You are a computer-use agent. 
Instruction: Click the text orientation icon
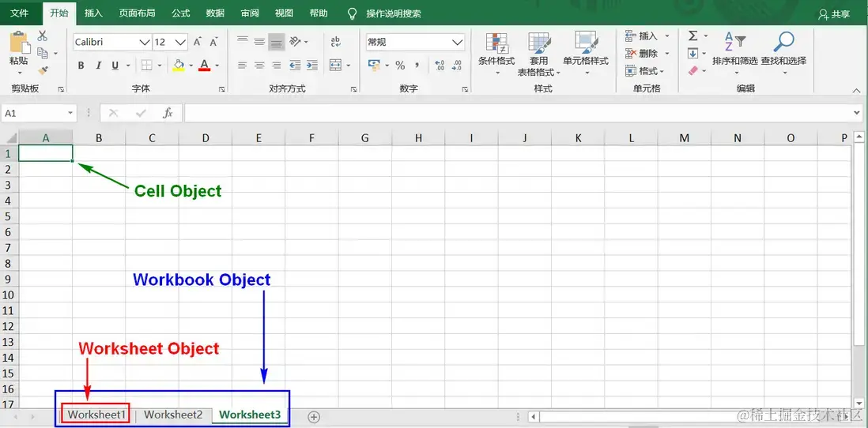[295, 42]
